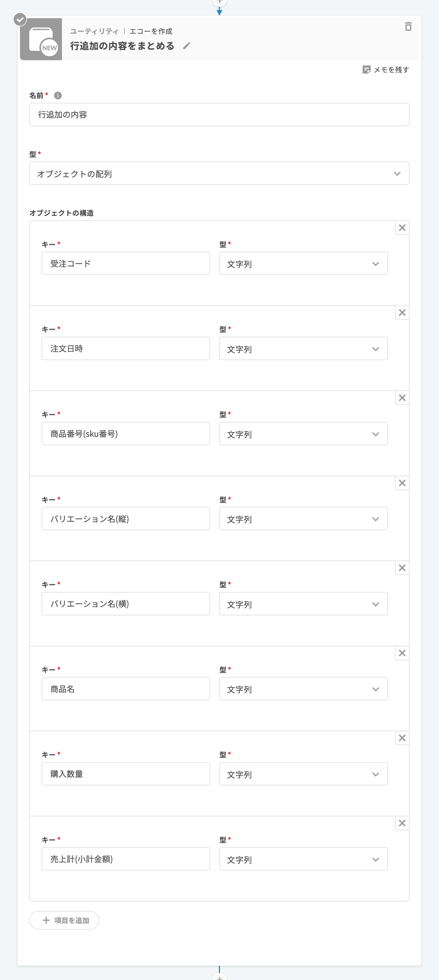Viewport: 439px width, 980px height.
Task: Delete the 商品番号(sku番号) row with X
Action: coord(402,398)
